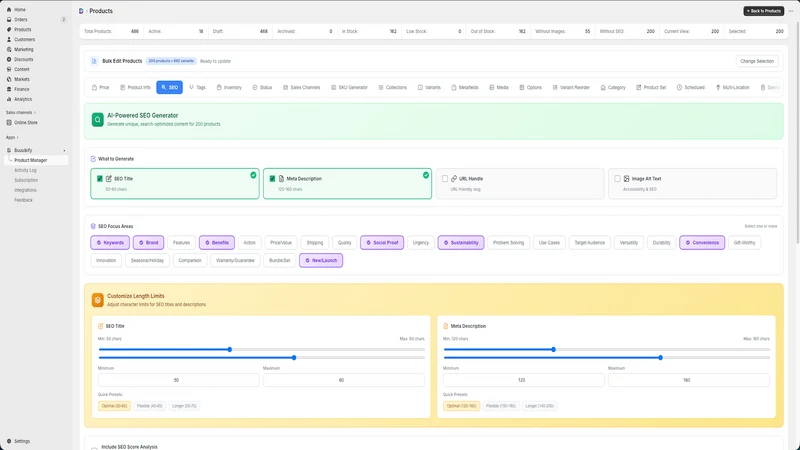Image resolution: width=800 pixels, height=450 pixels.
Task: Click Back to Products button
Action: tap(763, 11)
